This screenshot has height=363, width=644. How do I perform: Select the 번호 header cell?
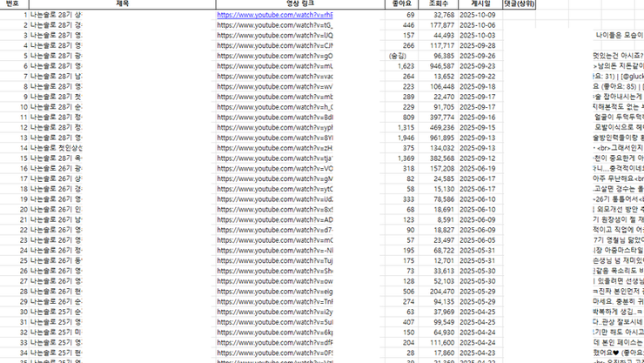point(15,4)
